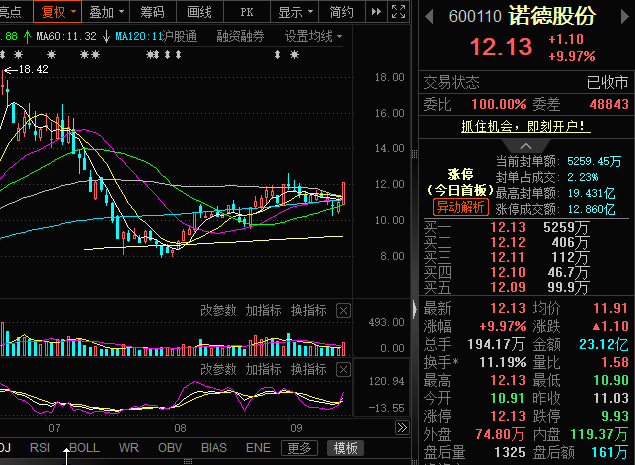Go to next stock arrow
635x465 pixels.
(625, 17)
